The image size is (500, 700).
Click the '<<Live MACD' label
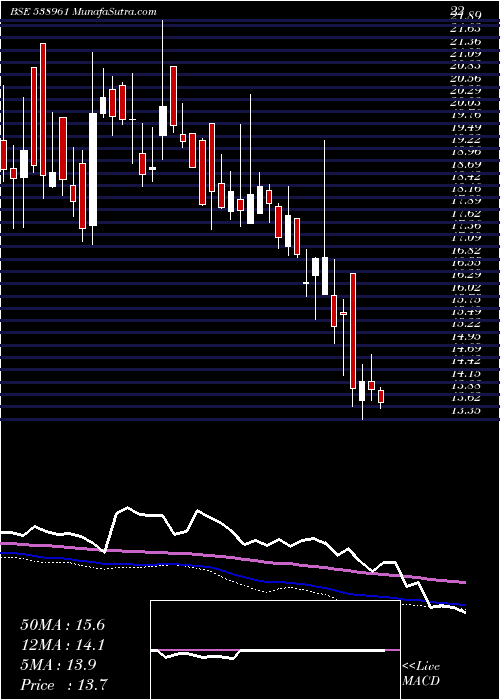tap(421, 674)
